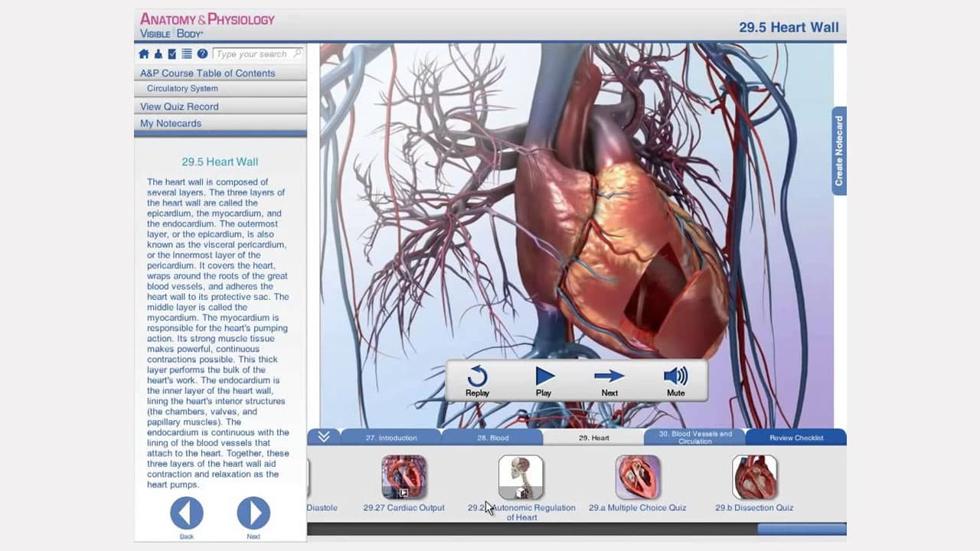Image resolution: width=980 pixels, height=551 pixels.
Task: Click the search magnifier icon
Action: 299,54
